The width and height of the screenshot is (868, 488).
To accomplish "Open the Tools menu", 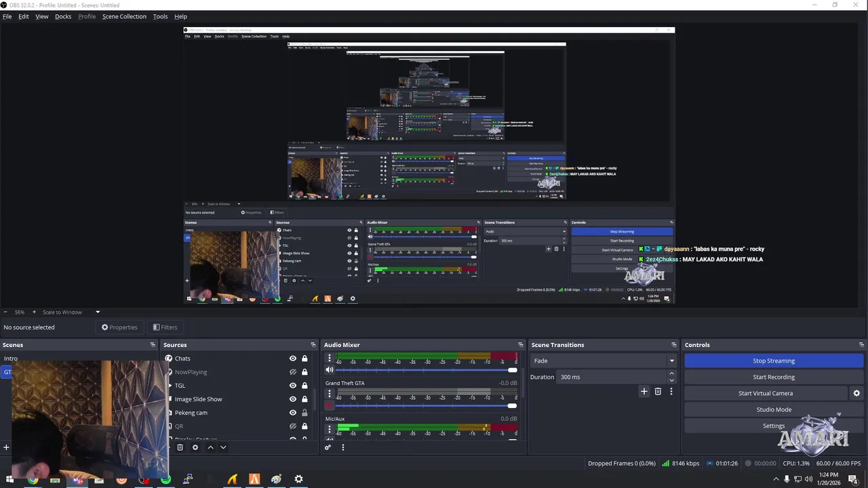I will (x=160, y=16).
